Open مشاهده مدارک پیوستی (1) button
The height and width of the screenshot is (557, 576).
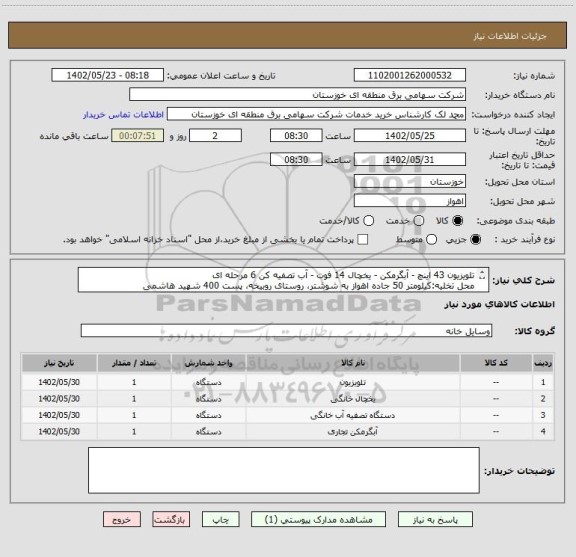[x=318, y=520]
